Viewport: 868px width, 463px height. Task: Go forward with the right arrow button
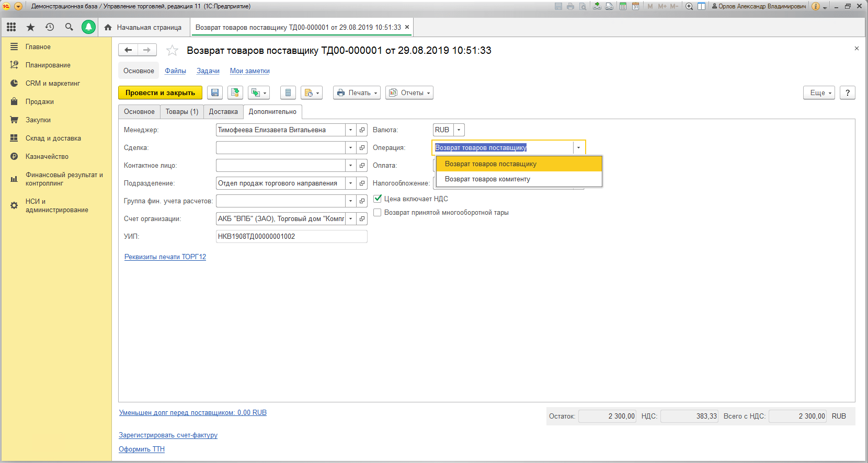click(147, 50)
